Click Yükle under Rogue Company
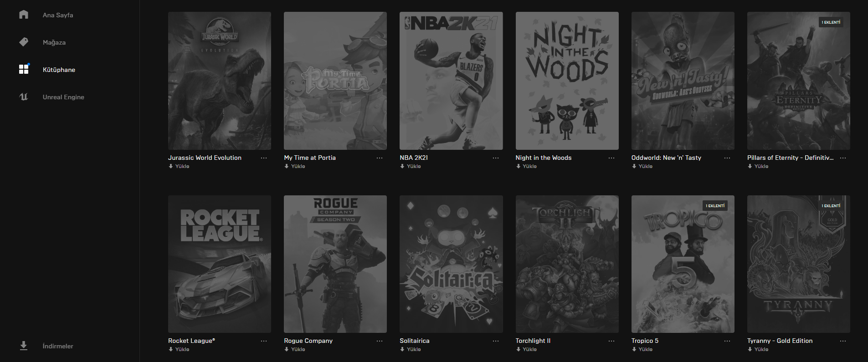 point(295,349)
